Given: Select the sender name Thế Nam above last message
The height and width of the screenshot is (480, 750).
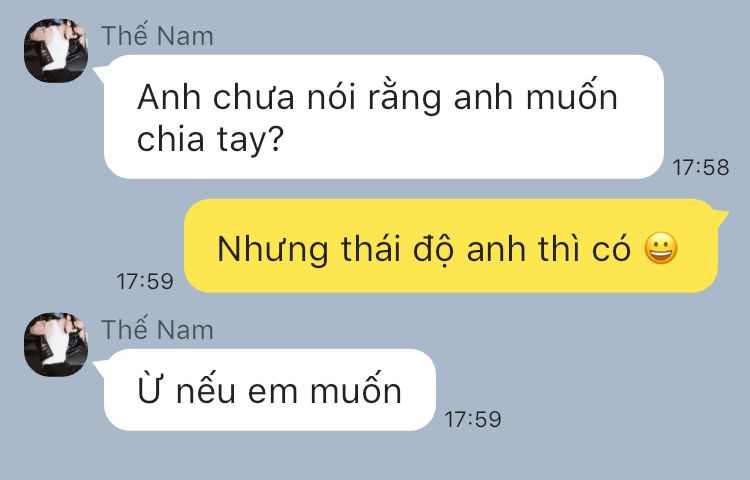Looking at the screenshot, I should click(157, 330).
